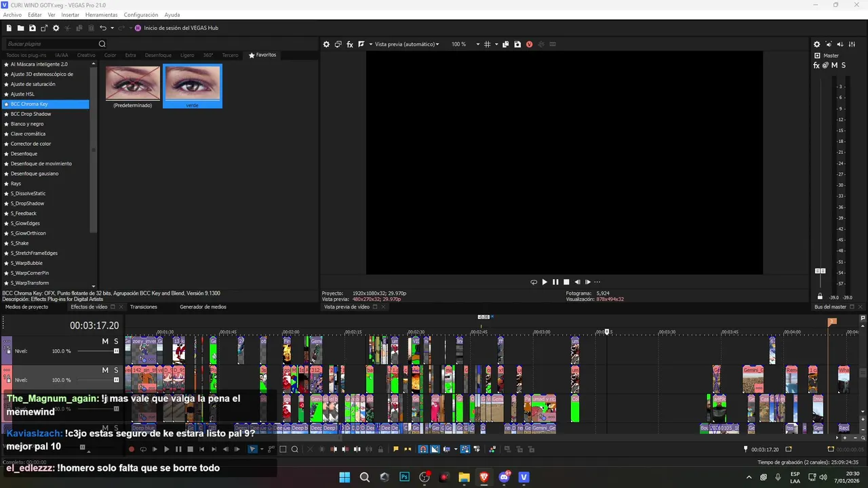Open video preview properties gear
Screen dimensions: 868x488
(326, 44)
